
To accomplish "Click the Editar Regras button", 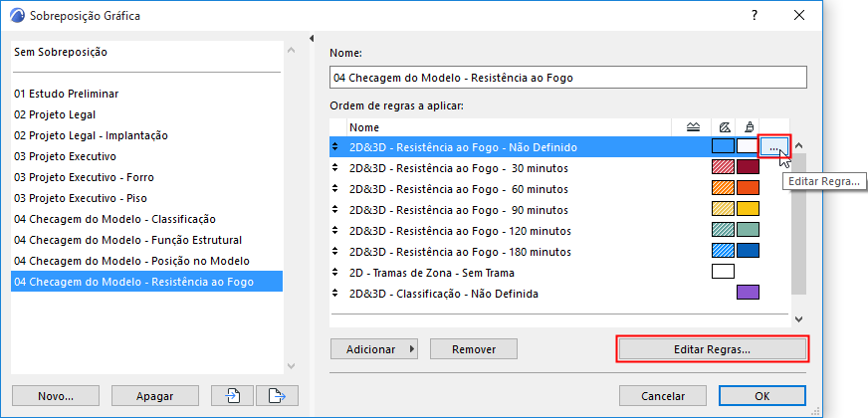I will (x=712, y=349).
